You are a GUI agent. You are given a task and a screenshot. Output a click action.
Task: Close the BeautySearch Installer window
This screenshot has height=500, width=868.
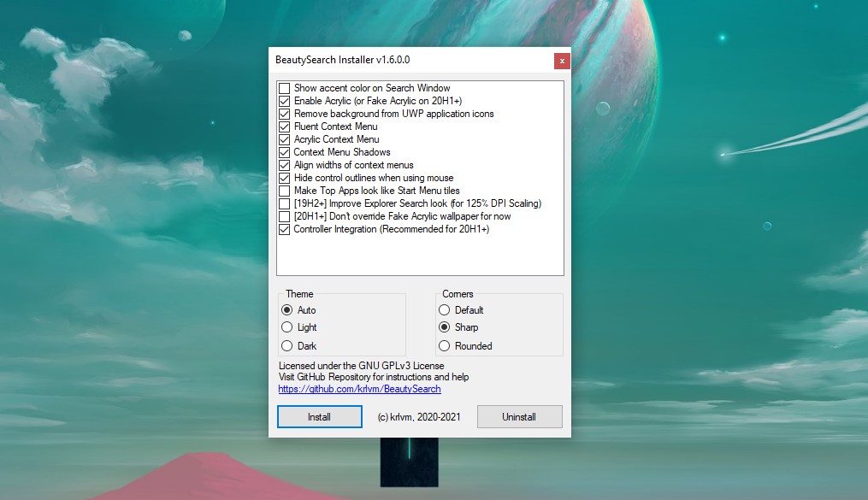click(562, 61)
